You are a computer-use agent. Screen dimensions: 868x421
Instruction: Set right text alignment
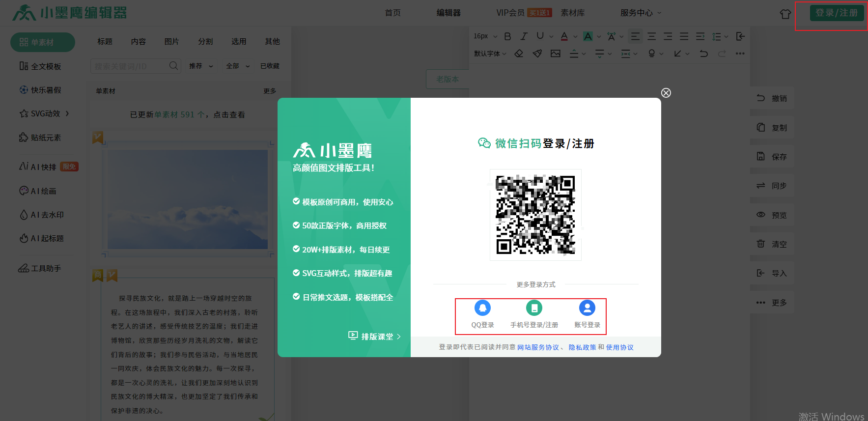668,36
